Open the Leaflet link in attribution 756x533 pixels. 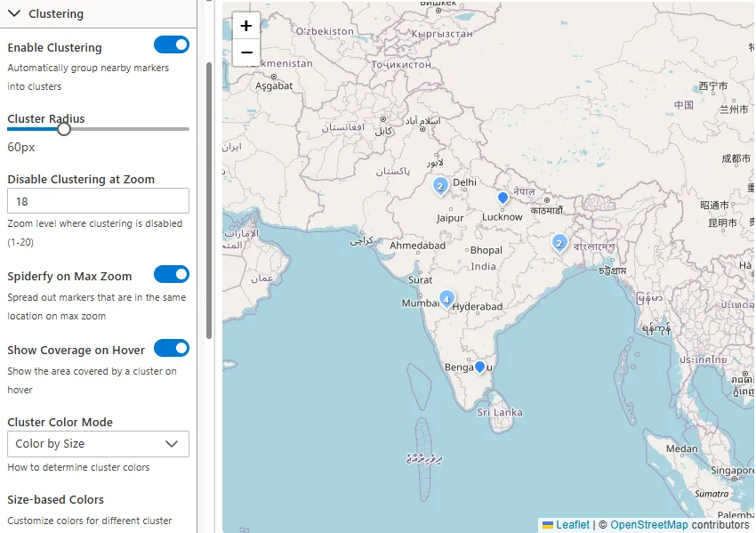tap(572, 525)
